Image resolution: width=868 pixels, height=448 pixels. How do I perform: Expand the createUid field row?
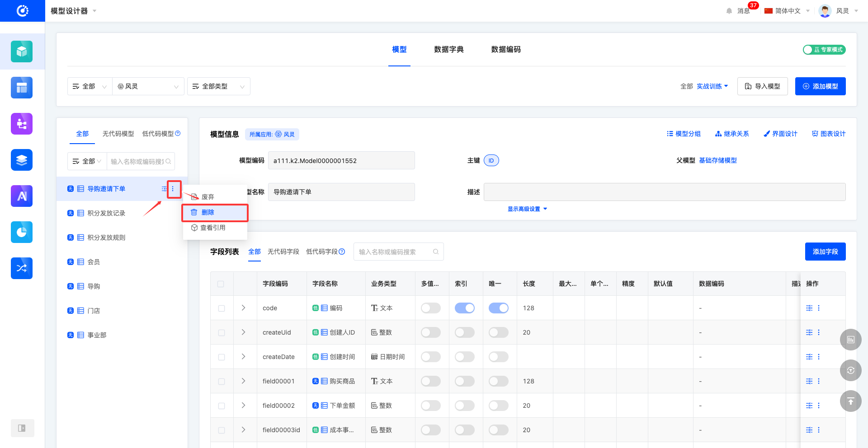pyautogui.click(x=243, y=332)
